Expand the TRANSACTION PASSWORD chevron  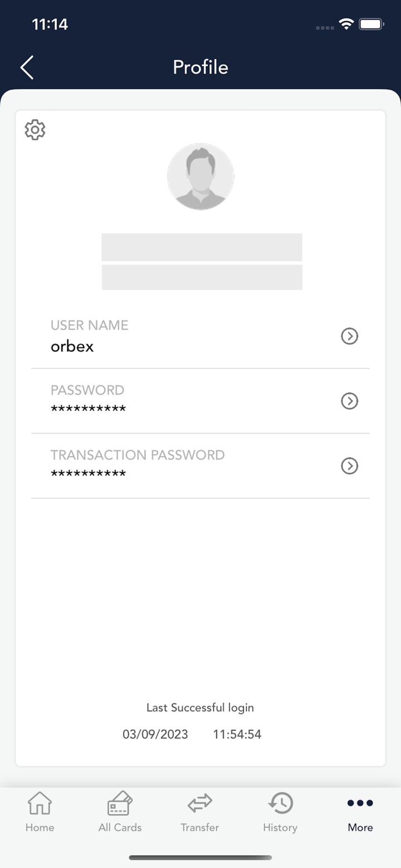(349, 466)
